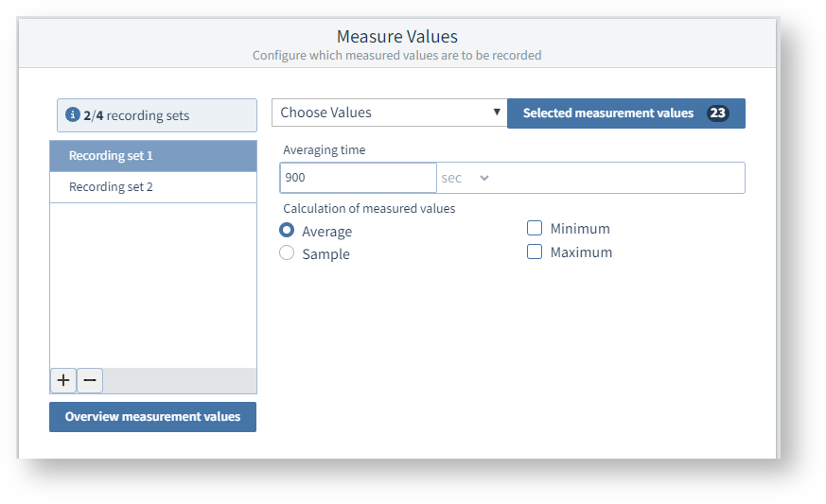The width and height of the screenshot is (826, 504).
Task: Select the Average radio button
Action: [287, 231]
